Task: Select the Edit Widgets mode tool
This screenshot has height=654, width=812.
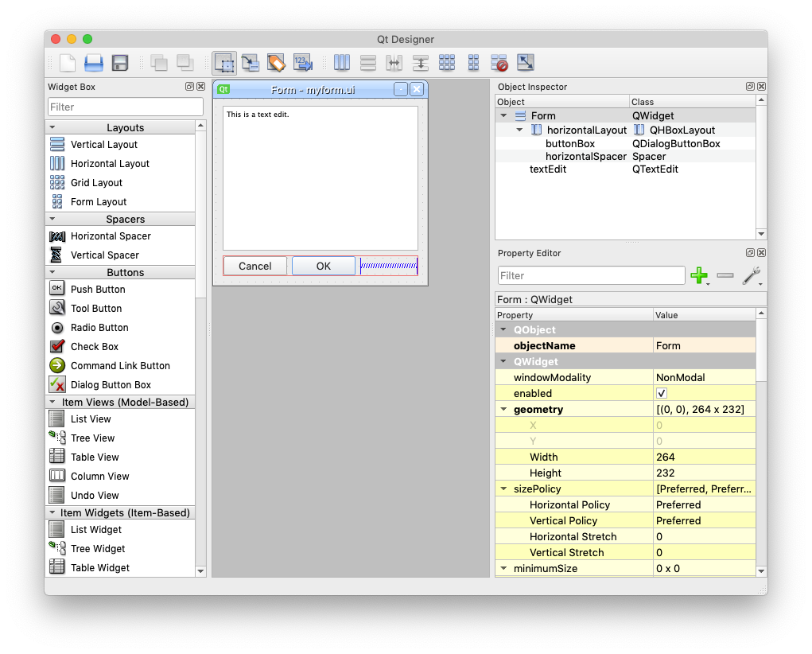Action: (224, 63)
